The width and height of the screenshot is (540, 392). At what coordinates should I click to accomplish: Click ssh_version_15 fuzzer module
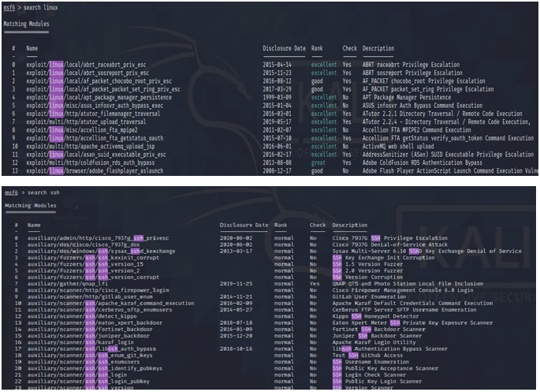coord(85,264)
